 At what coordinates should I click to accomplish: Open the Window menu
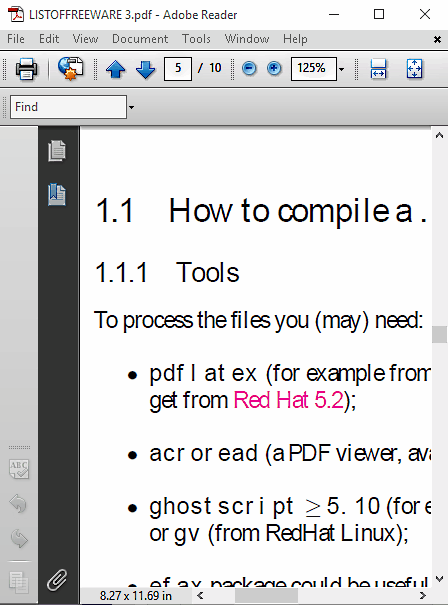pyautogui.click(x=247, y=39)
